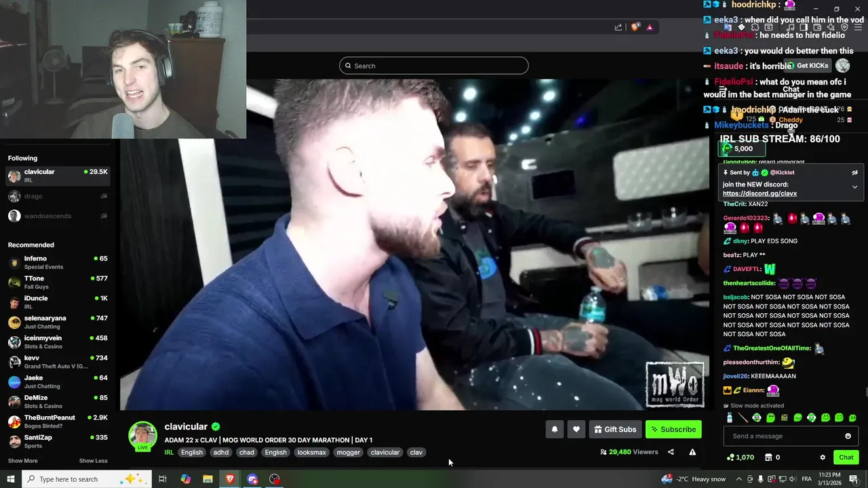
Task: Click the share icon beside the viewer count
Action: click(671, 452)
